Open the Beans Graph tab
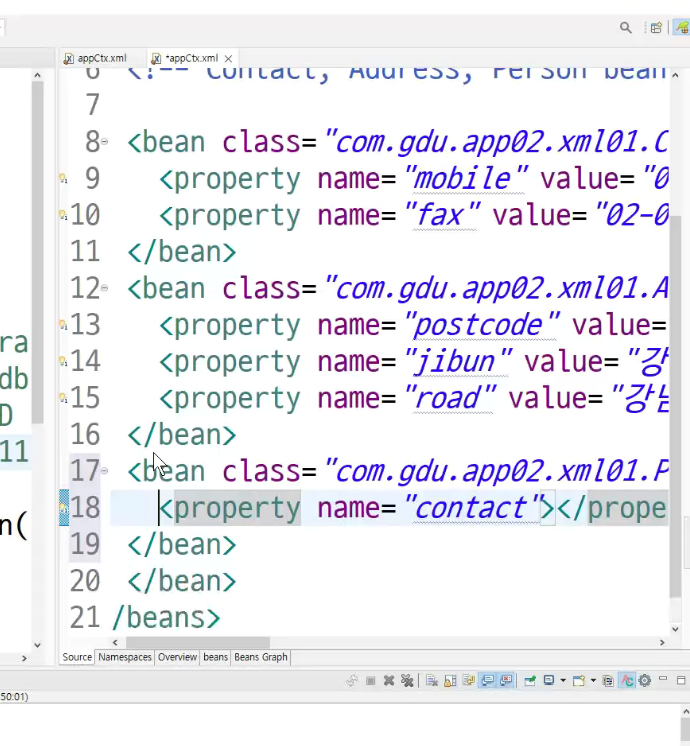 coord(261,657)
